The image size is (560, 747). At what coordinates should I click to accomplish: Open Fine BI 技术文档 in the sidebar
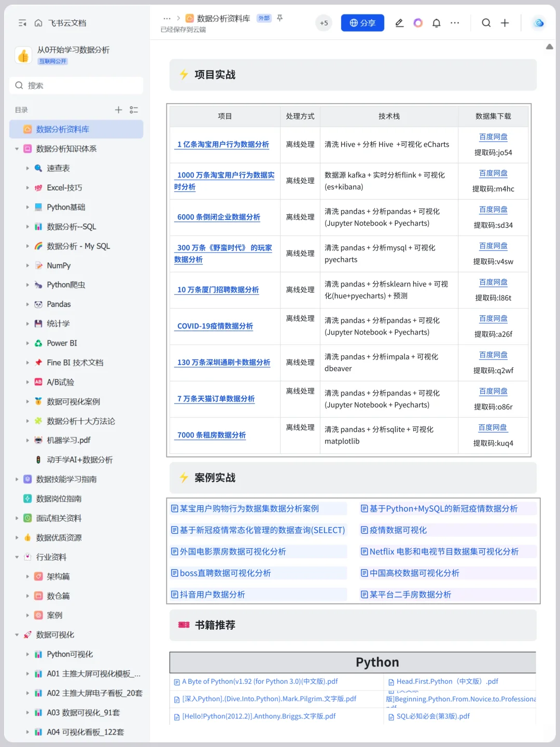[76, 363]
